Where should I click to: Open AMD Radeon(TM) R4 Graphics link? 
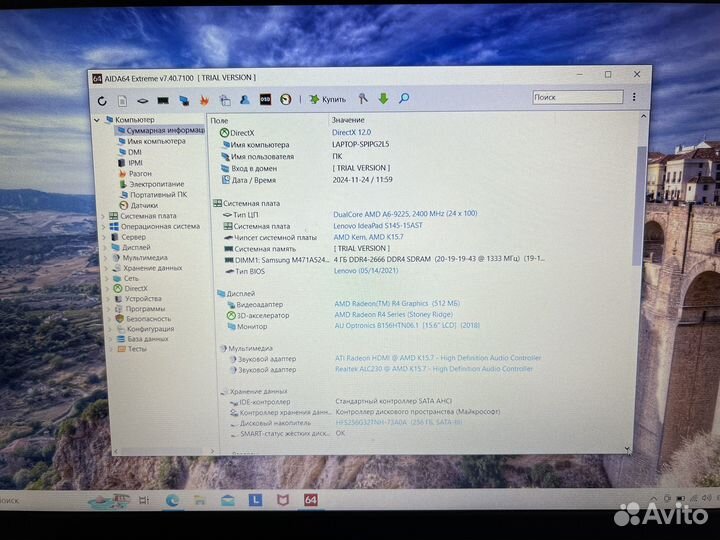[397, 304]
